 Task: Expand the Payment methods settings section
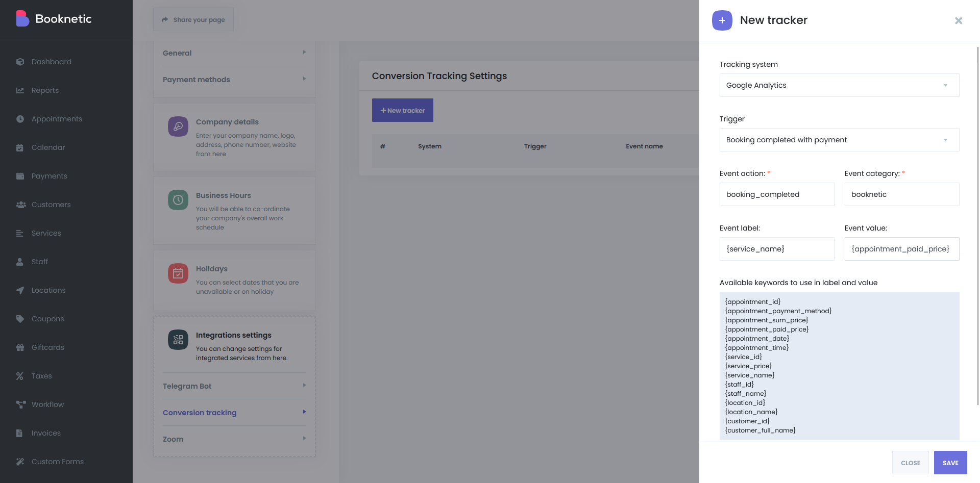[x=233, y=80]
